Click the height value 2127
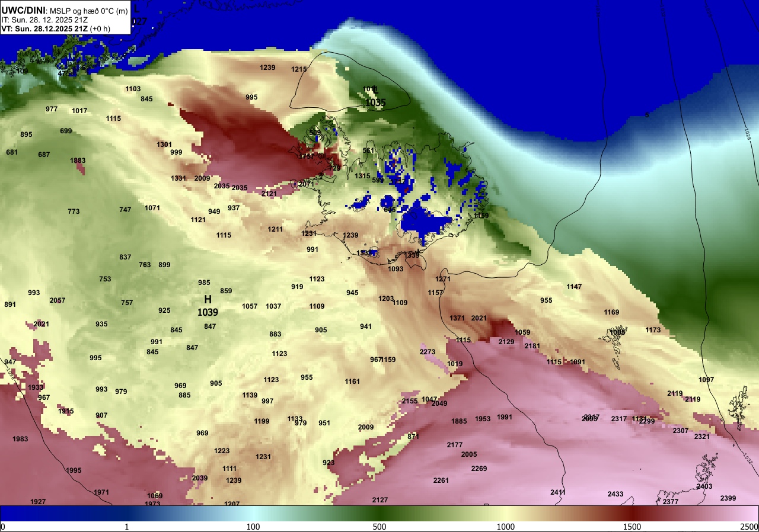The width and height of the screenshot is (759, 532). pos(380,500)
